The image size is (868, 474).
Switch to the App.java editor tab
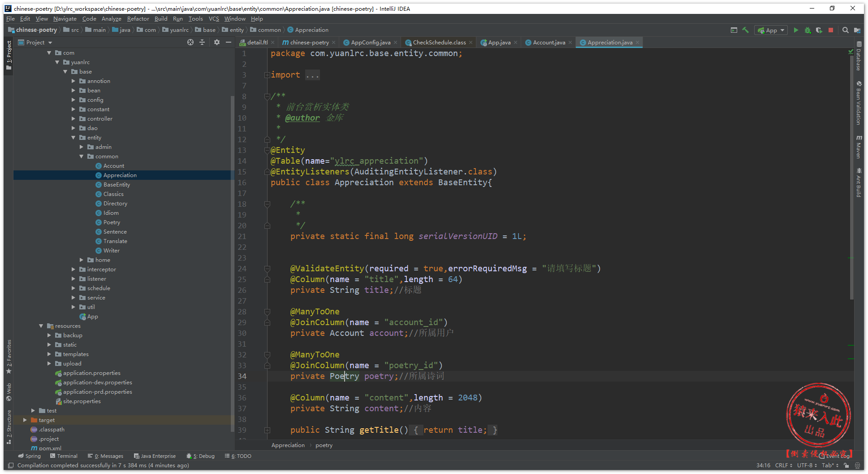point(499,43)
